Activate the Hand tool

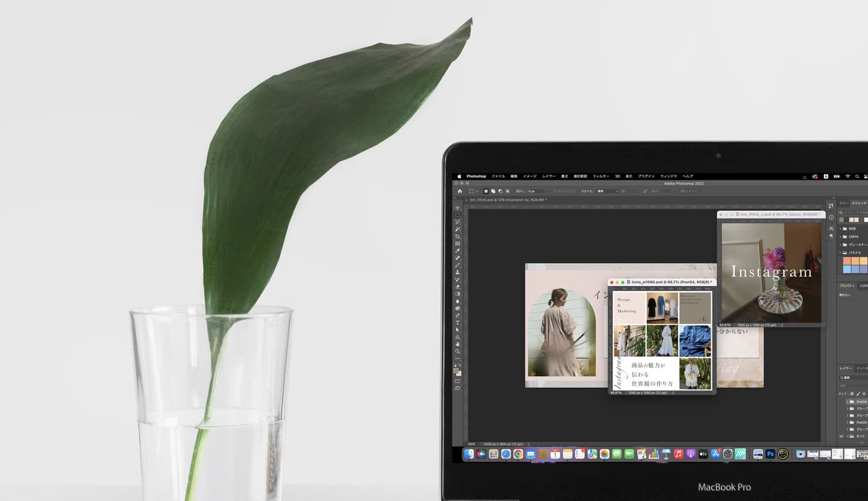[458, 344]
